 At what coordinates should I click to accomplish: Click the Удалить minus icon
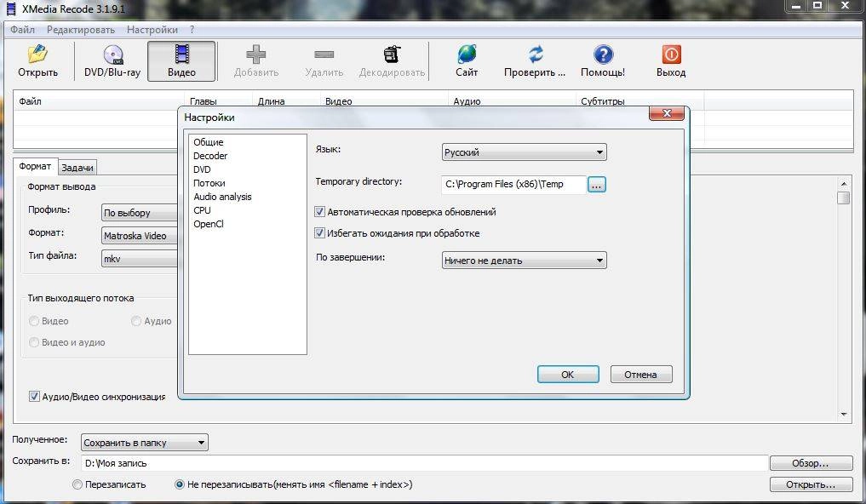pyautogui.click(x=324, y=54)
